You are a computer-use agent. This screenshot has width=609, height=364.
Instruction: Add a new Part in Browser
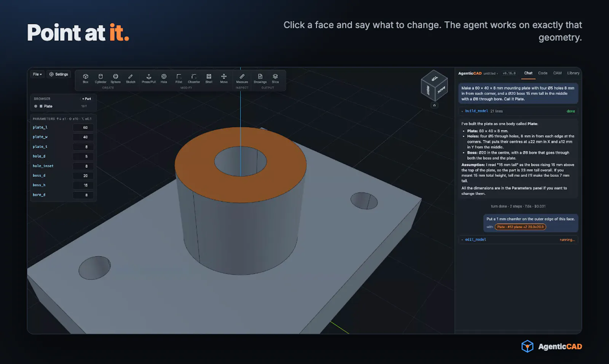coord(87,99)
